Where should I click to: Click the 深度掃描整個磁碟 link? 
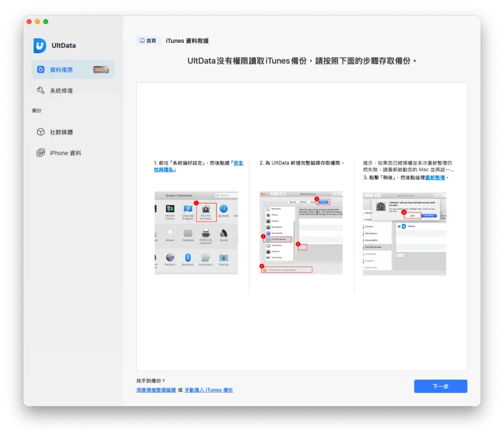(x=156, y=390)
